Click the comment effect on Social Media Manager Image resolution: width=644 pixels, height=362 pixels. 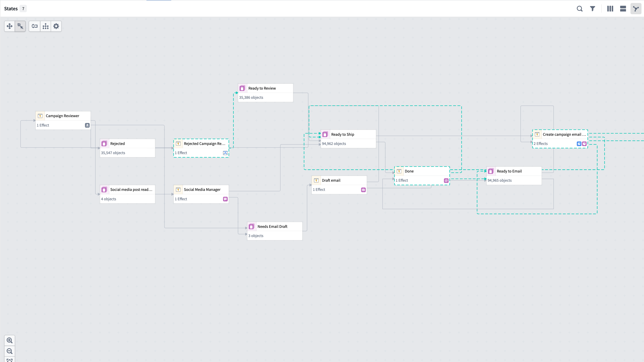coord(225,199)
